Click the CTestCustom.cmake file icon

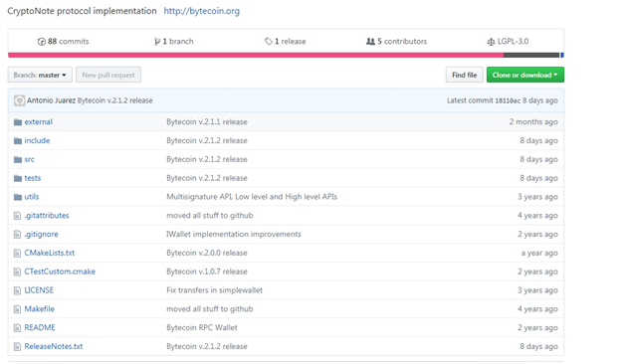pyautogui.click(x=17, y=272)
